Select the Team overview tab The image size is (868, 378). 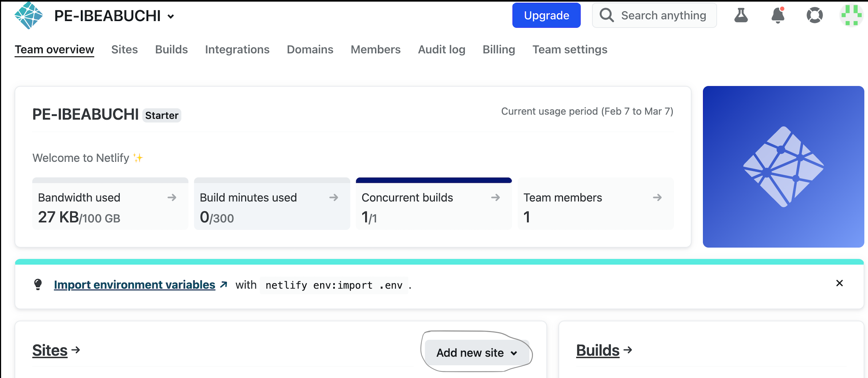(54, 50)
